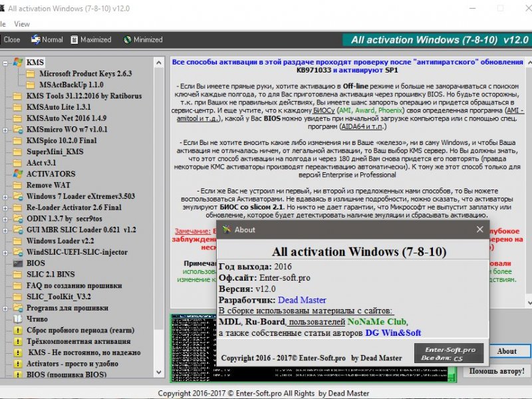The height and width of the screenshot is (399, 532).
Task: Click folder icon of GUI MBR SLIC Loader
Action: (18, 229)
